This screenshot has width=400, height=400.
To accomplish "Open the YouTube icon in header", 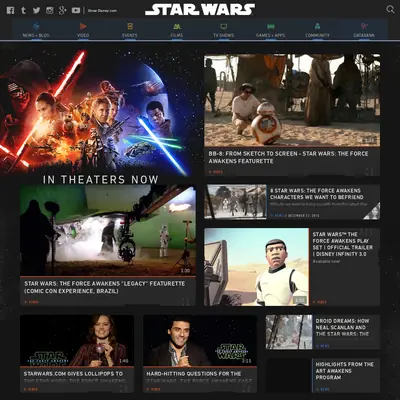I will [76, 10].
